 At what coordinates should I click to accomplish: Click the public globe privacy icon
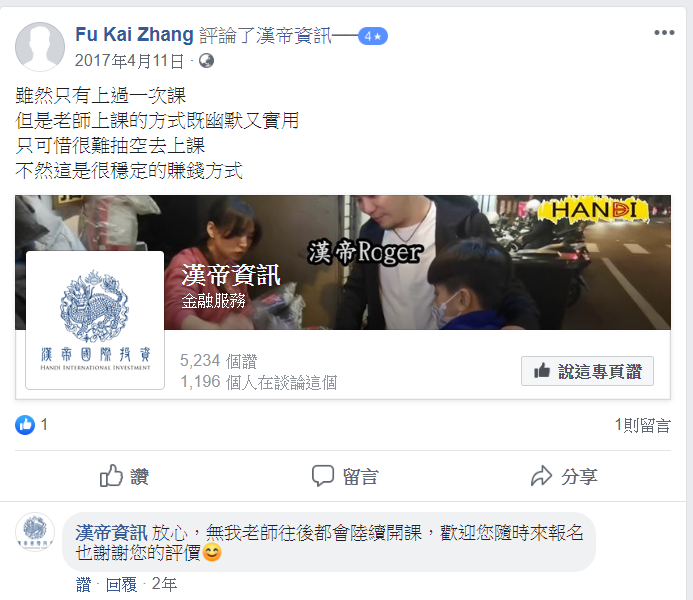(206, 61)
